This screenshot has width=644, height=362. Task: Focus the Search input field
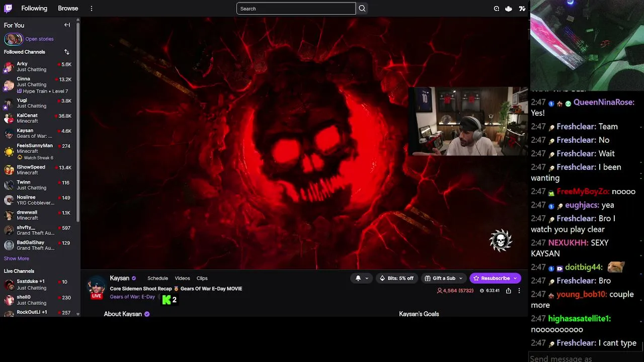pos(296,9)
